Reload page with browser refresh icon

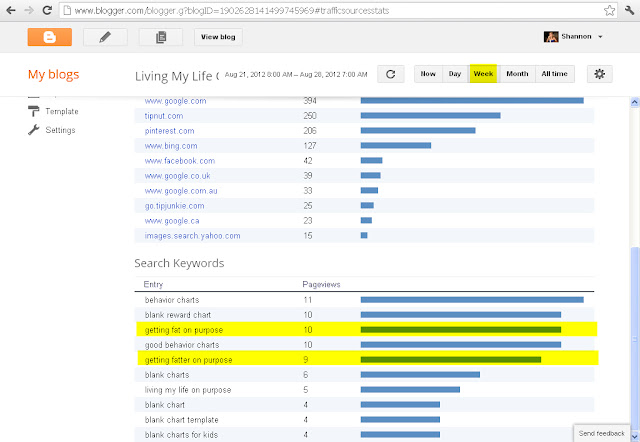click(47, 8)
